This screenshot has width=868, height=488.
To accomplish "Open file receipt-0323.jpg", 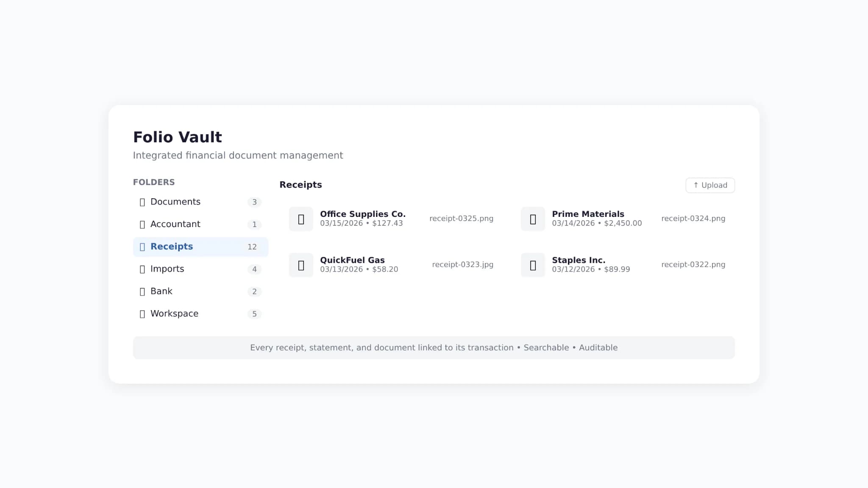I will (x=462, y=265).
